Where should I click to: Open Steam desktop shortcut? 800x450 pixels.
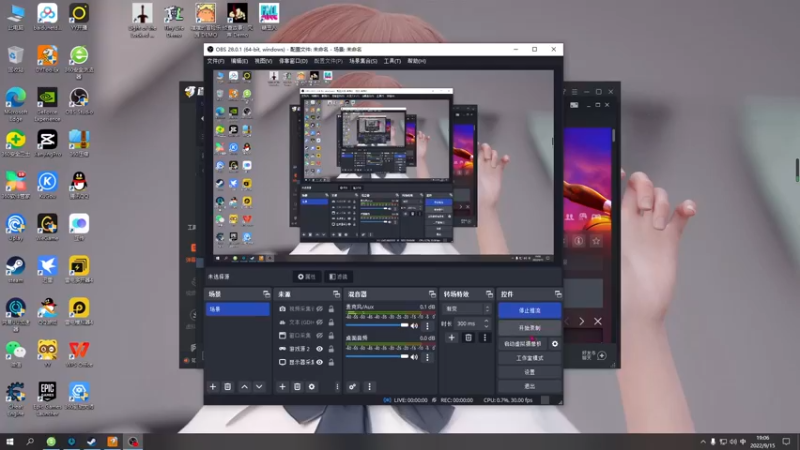click(16, 269)
